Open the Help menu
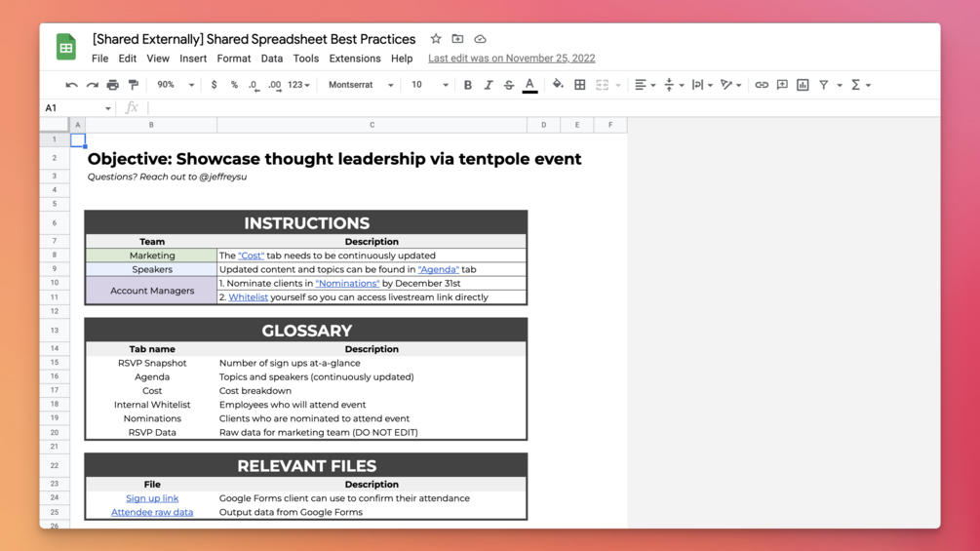Image resolution: width=980 pixels, height=551 pixels. pos(402,59)
